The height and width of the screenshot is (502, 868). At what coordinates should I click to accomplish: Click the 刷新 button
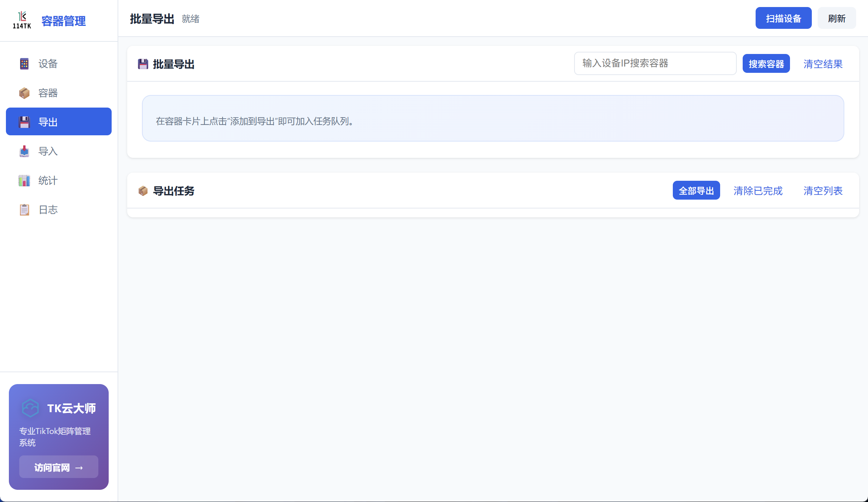837,18
